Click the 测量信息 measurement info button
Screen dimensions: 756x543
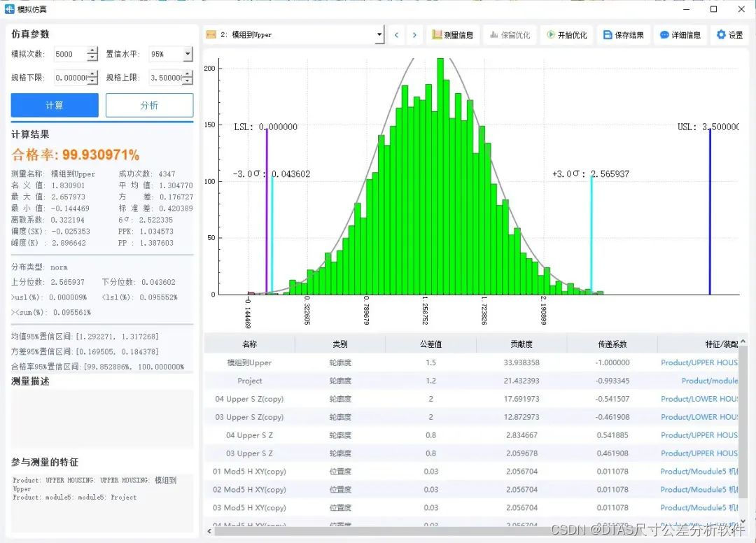pos(453,35)
